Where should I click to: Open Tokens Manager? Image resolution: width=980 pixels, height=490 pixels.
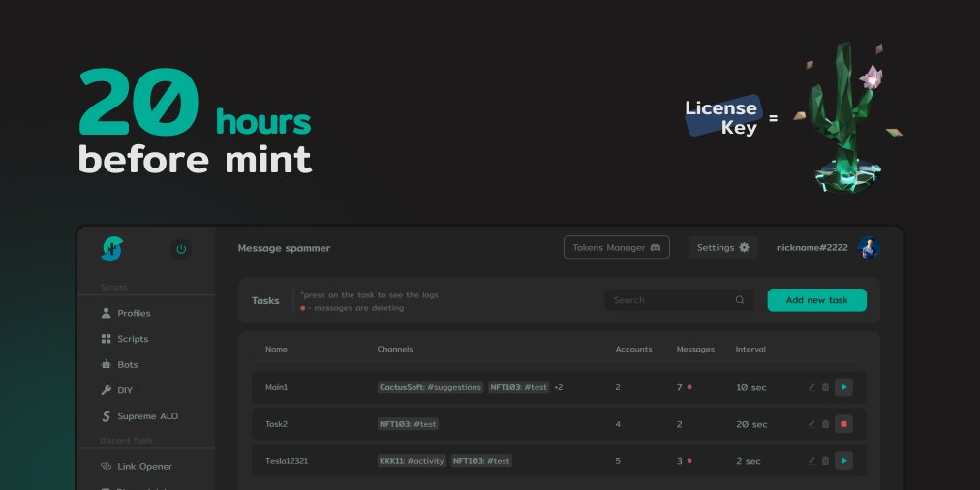pyautogui.click(x=616, y=248)
